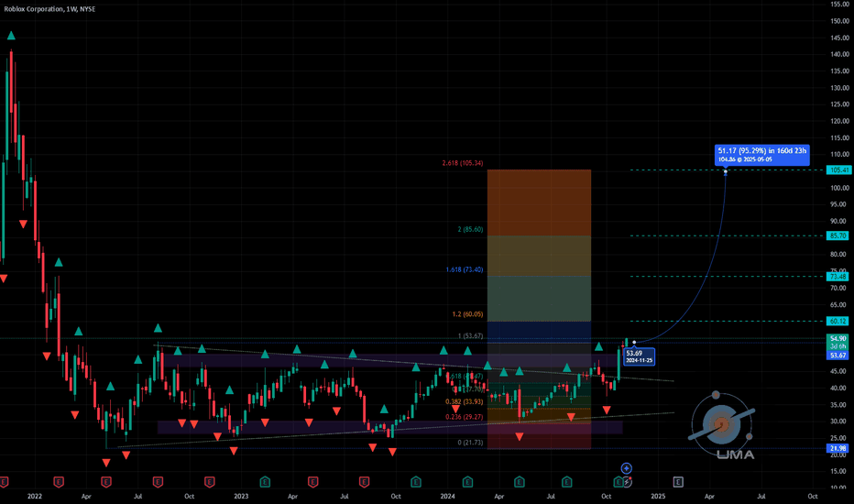The image size is (854, 504).
Task: Click the 73.48 price label on the axis
Action: (x=838, y=276)
